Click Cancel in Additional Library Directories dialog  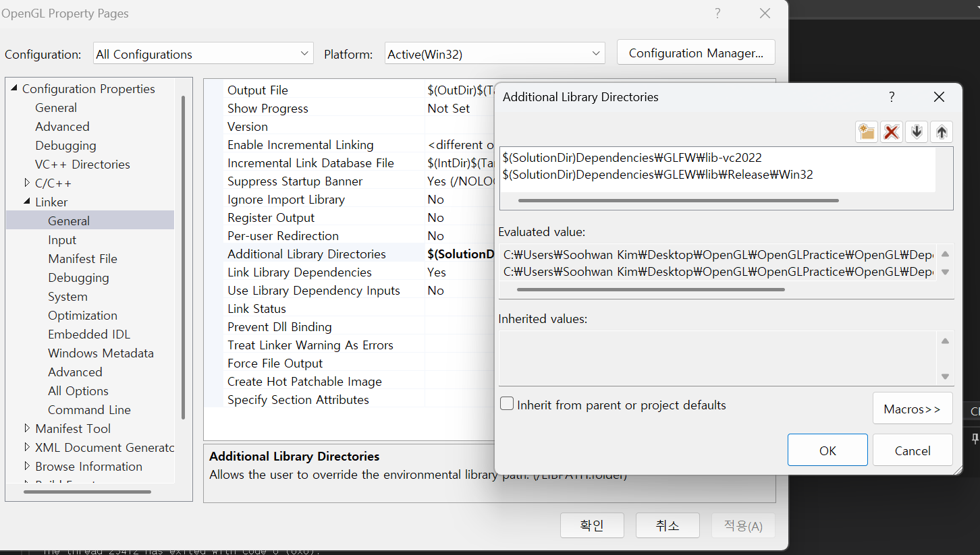pyautogui.click(x=913, y=450)
